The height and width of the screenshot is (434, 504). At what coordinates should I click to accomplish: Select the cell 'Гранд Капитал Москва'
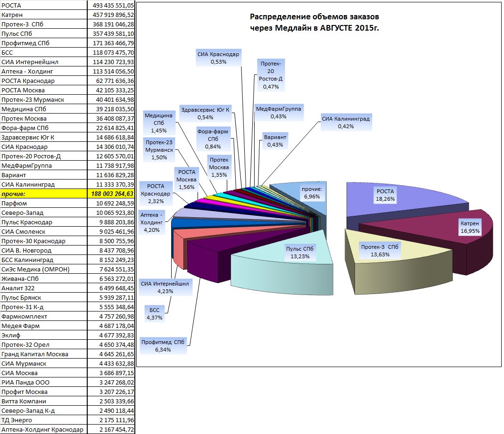coord(44,354)
